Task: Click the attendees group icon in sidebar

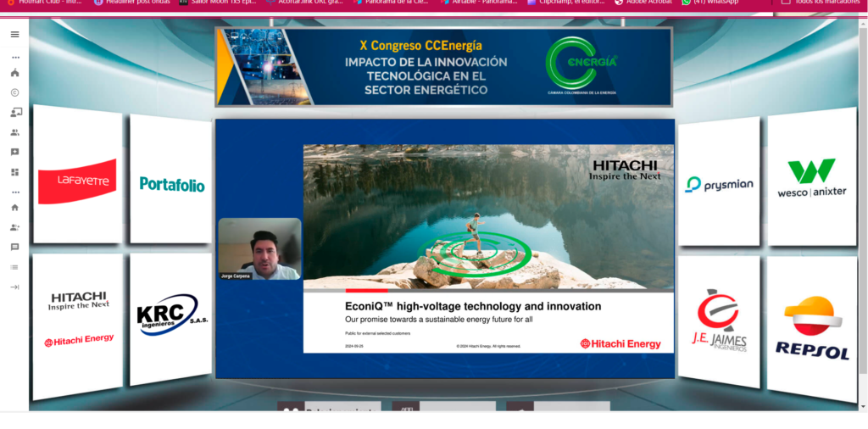Action: pyautogui.click(x=14, y=132)
